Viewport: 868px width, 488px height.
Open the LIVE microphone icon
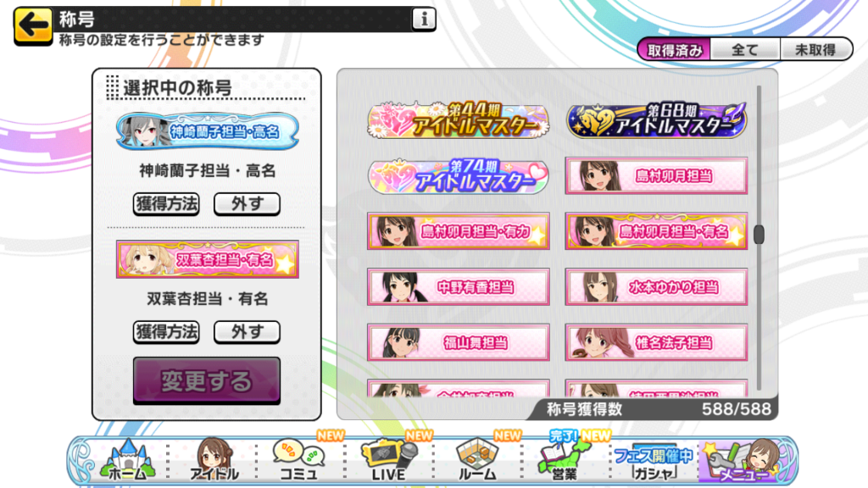coord(388,460)
